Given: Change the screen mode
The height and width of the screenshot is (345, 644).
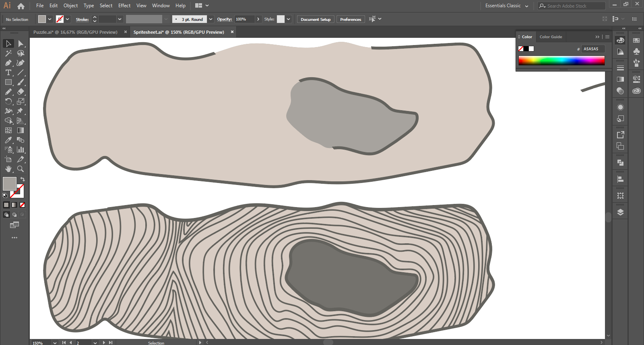Looking at the screenshot, I should click(x=14, y=225).
